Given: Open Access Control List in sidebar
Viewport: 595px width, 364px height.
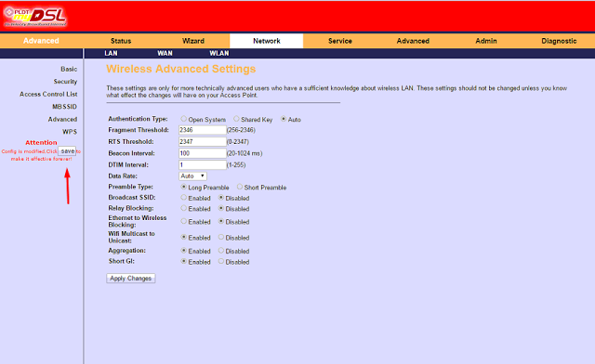Looking at the screenshot, I should (x=48, y=94).
